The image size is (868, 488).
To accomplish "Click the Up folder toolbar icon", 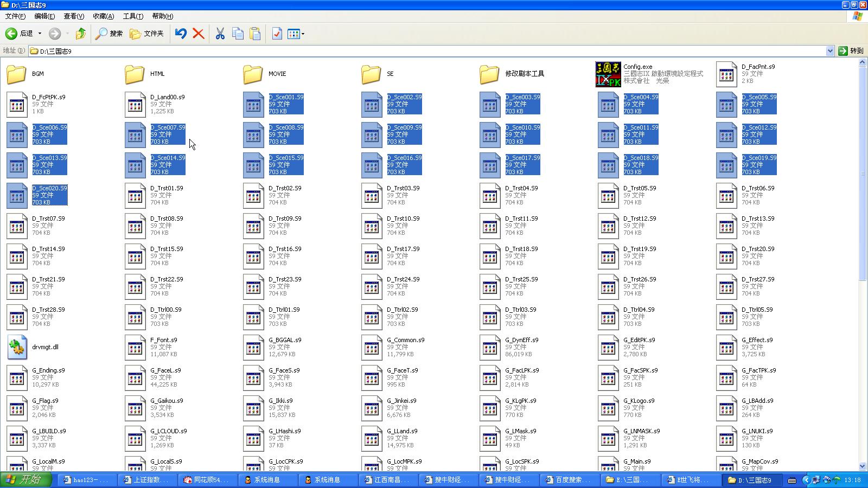I will tap(81, 34).
